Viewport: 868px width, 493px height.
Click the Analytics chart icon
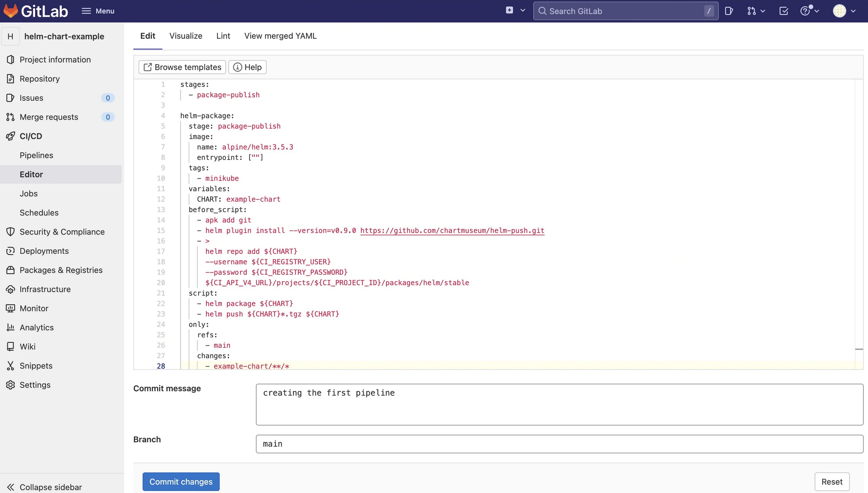(x=10, y=328)
